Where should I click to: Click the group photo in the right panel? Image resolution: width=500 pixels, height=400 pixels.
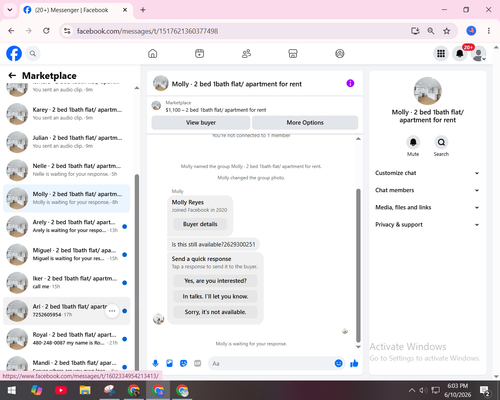coord(428,91)
